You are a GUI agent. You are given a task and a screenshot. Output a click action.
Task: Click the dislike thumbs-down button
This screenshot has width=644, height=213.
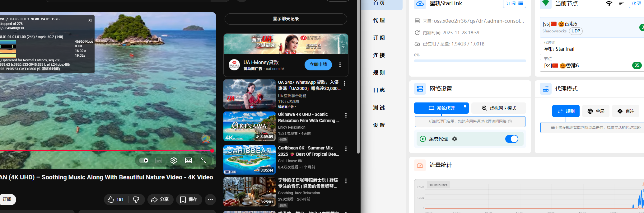(x=136, y=200)
